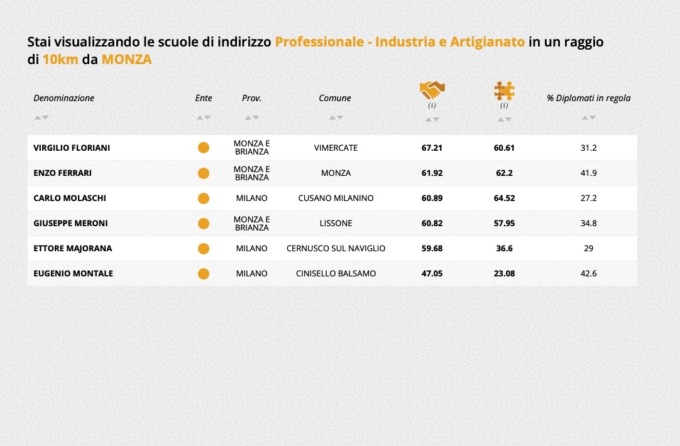Click value 36.6 in Majorana row

tap(504, 249)
